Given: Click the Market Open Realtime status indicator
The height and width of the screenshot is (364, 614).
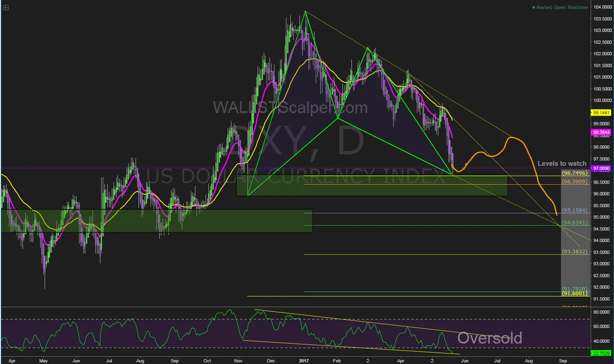Looking at the screenshot, I should pyautogui.click(x=560, y=7).
